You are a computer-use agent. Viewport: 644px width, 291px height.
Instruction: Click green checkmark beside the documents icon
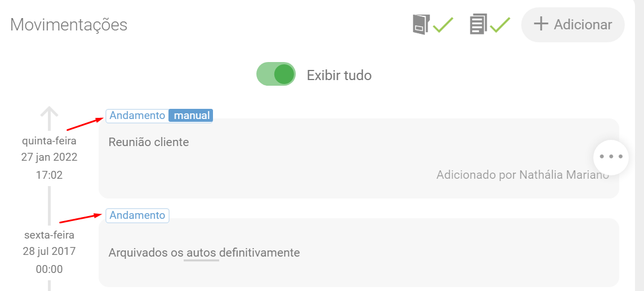coord(500,25)
